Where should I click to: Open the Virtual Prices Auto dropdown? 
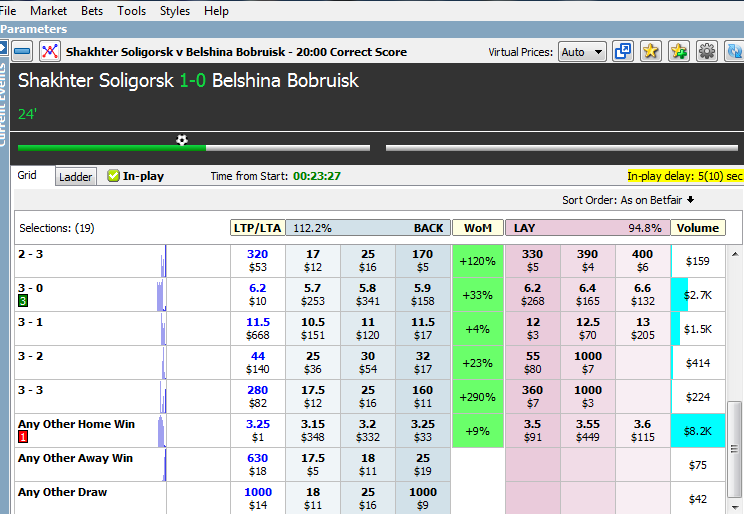[x=583, y=52]
